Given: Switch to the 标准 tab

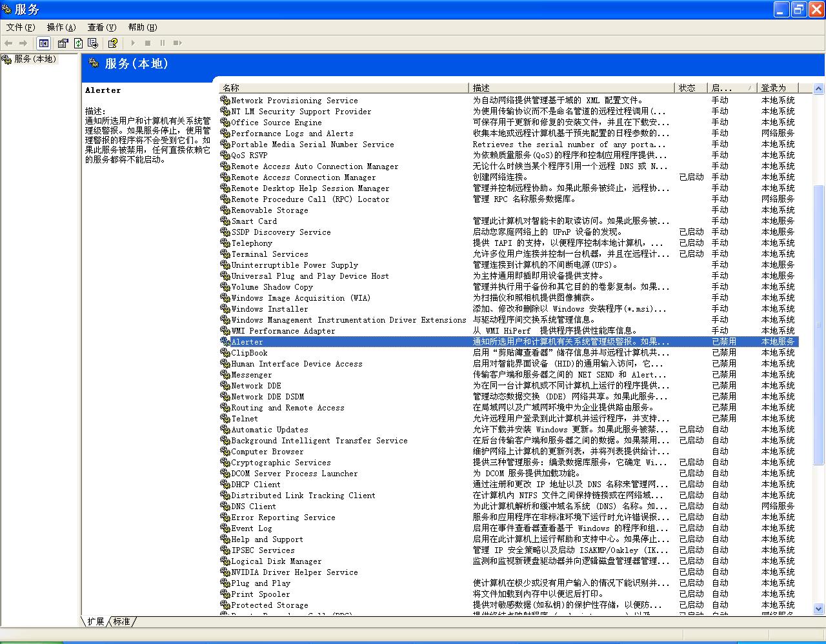Looking at the screenshot, I should tap(121, 621).
